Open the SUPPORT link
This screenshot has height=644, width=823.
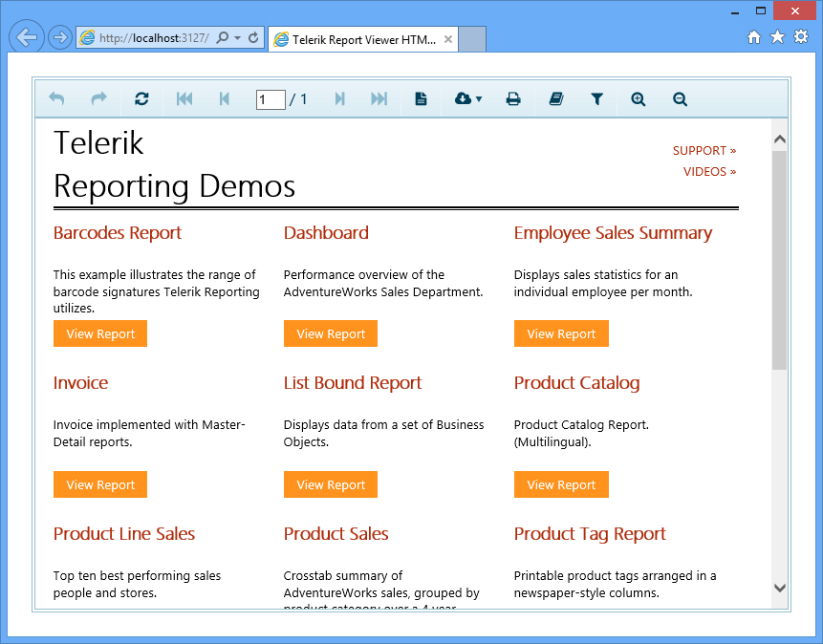[704, 151]
